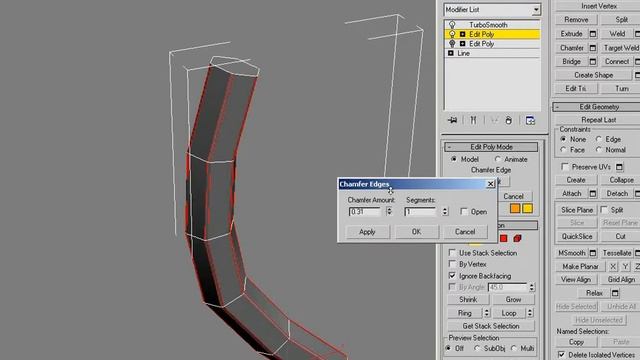This screenshot has height=360, width=640.
Task: Select TurboSmooth in the modifier stack
Action: [x=488, y=25]
